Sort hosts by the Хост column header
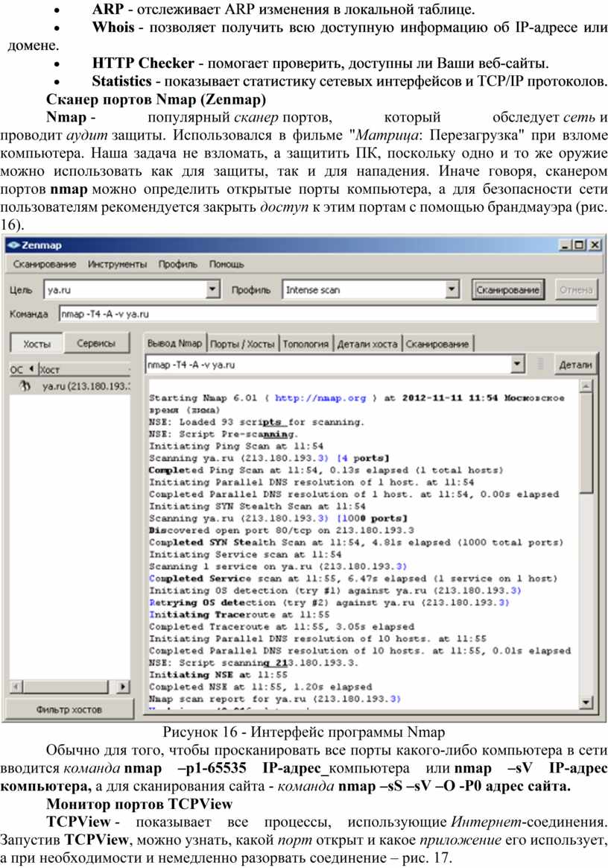This screenshot has width=608, height=868. pos(83,369)
